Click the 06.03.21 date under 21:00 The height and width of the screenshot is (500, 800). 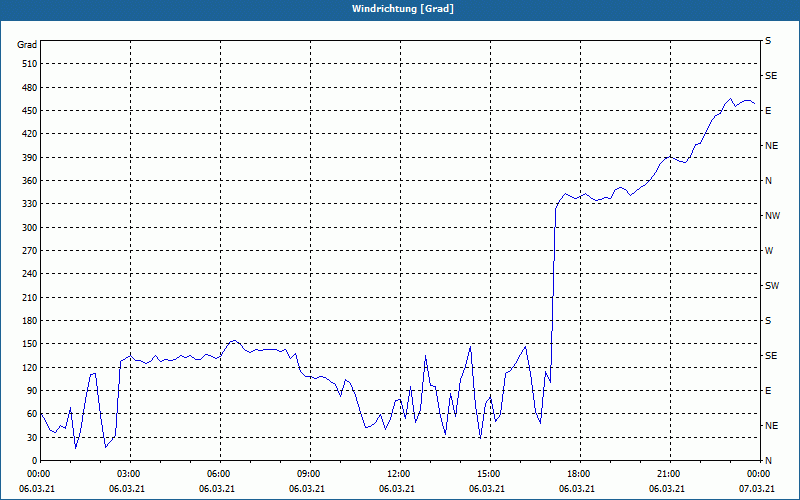point(667,489)
